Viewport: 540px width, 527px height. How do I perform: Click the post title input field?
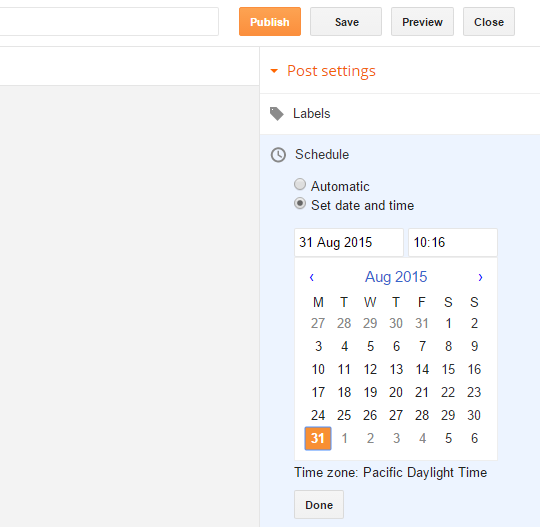point(109,21)
